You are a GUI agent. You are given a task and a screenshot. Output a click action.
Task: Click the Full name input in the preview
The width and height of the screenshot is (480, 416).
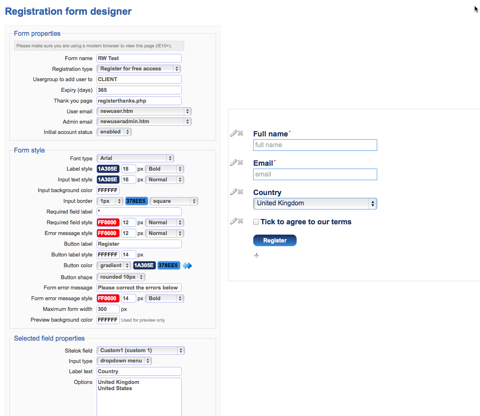(315, 145)
